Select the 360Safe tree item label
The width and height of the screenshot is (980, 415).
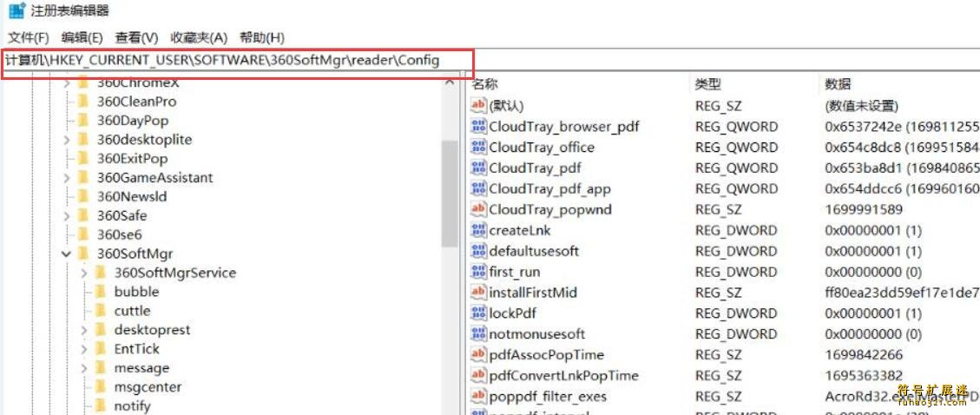click(122, 216)
